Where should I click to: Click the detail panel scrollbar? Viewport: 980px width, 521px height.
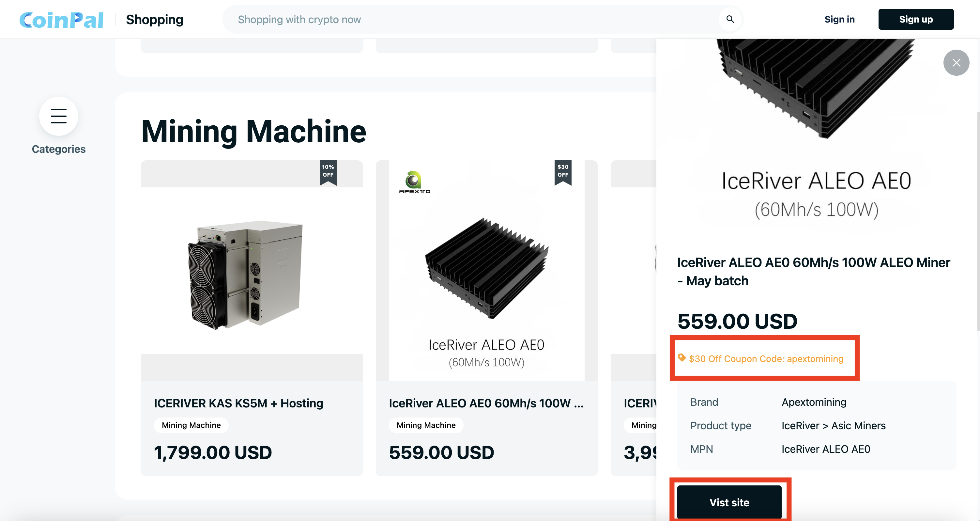(x=978, y=221)
